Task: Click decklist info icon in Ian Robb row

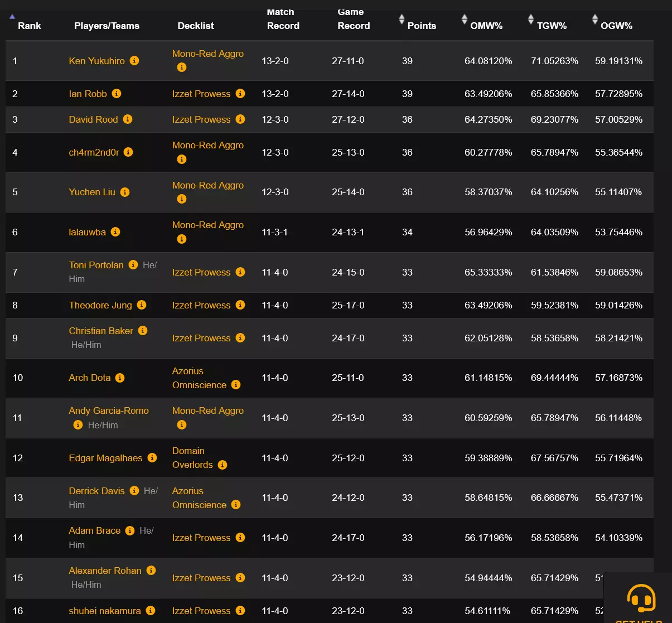Action: pyautogui.click(x=240, y=93)
